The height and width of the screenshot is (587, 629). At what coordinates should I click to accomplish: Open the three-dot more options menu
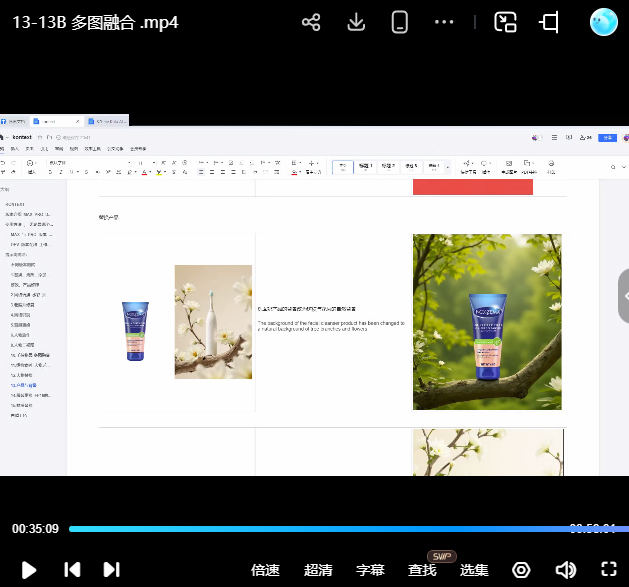click(445, 22)
